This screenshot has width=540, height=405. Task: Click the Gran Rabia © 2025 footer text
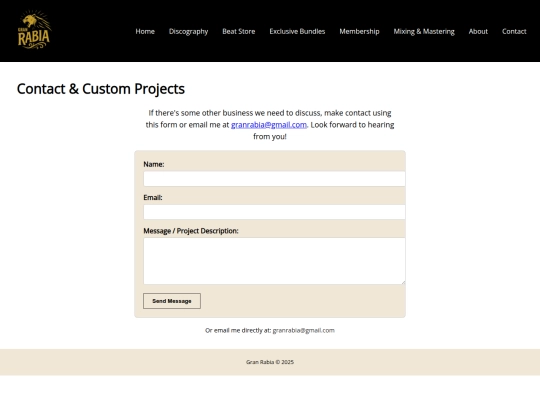click(270, 362)
